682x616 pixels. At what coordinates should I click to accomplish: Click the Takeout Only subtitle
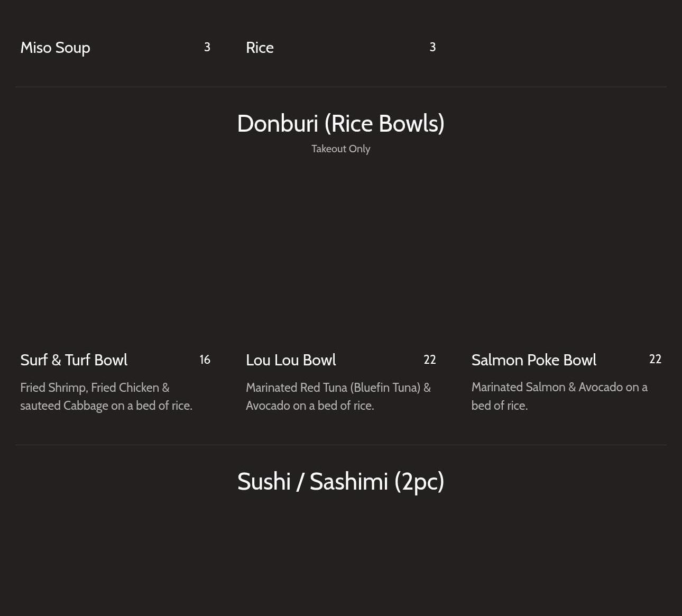(340, 149)
